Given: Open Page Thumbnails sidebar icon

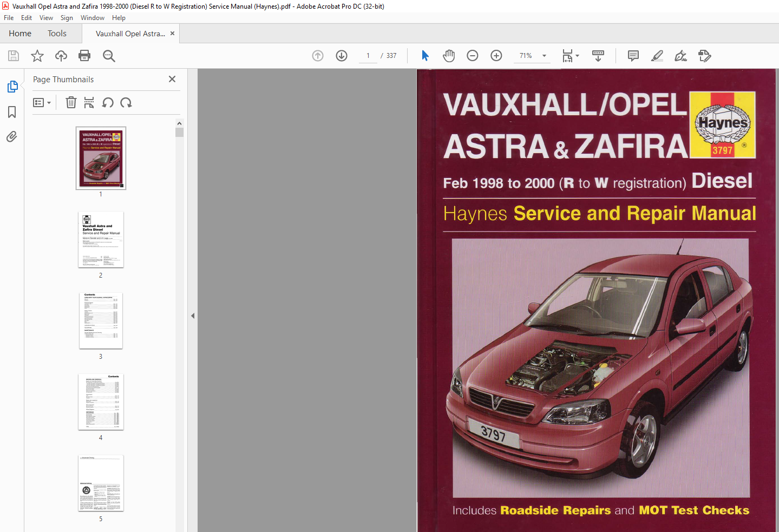Looking at the screenshot, I should (12, 87).
